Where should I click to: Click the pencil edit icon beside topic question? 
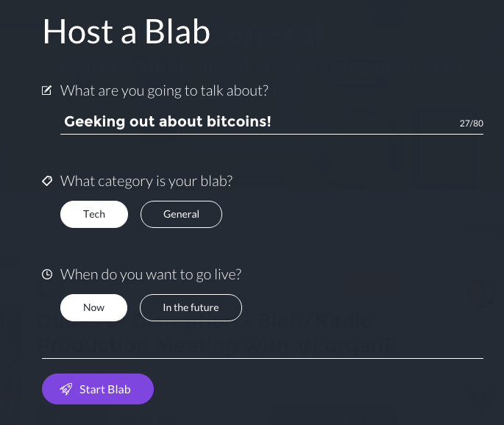[x=47, y=90]
